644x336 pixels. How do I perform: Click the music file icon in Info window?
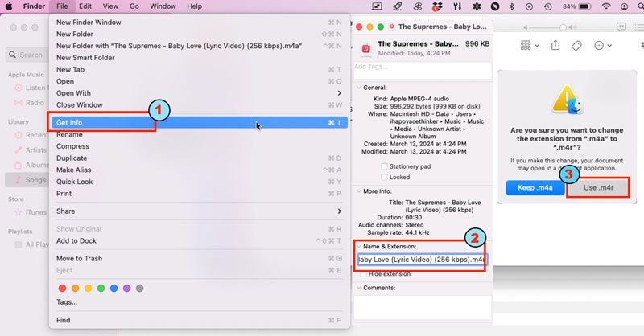click(365, 49)
